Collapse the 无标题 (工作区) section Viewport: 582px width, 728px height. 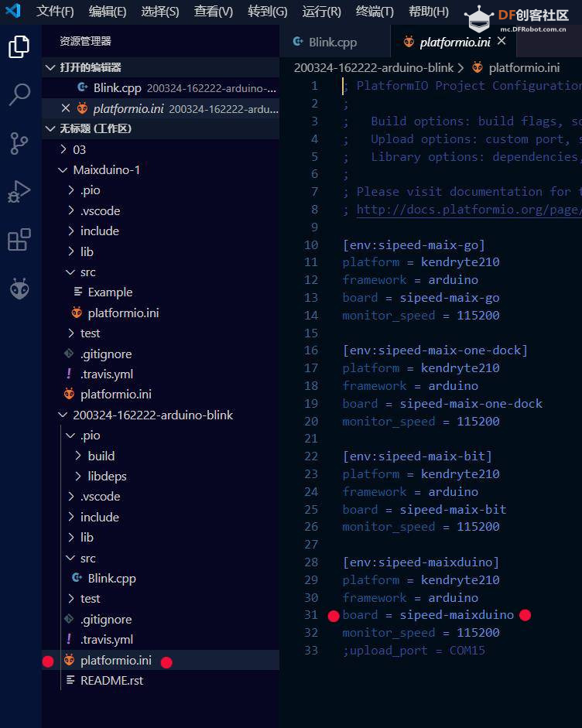(x=161, y=128)
